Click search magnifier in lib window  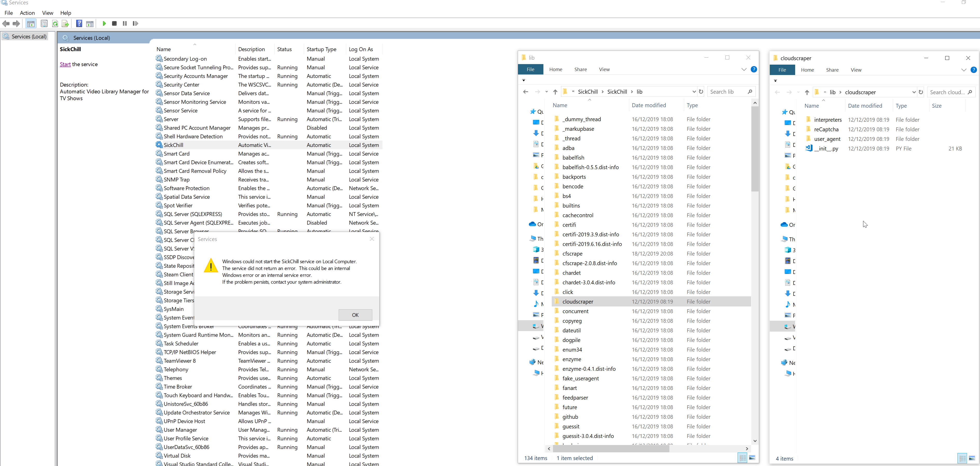pos(750,92)
